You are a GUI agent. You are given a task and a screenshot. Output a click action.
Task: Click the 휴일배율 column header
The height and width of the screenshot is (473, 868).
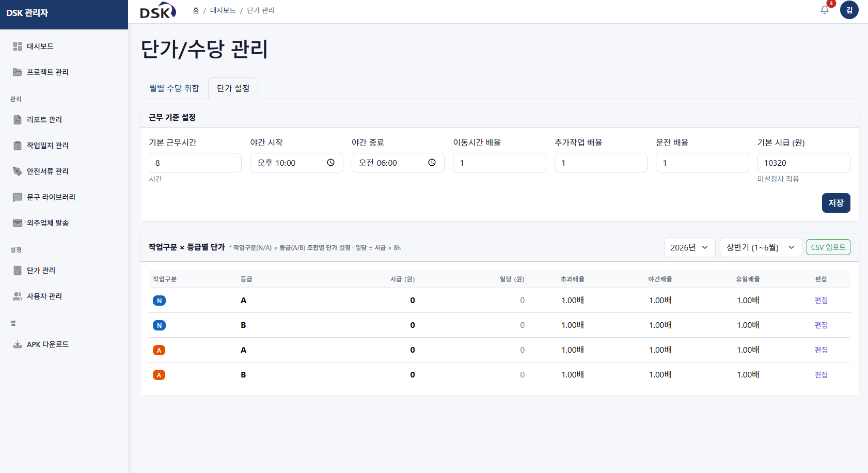click(748, 279)
